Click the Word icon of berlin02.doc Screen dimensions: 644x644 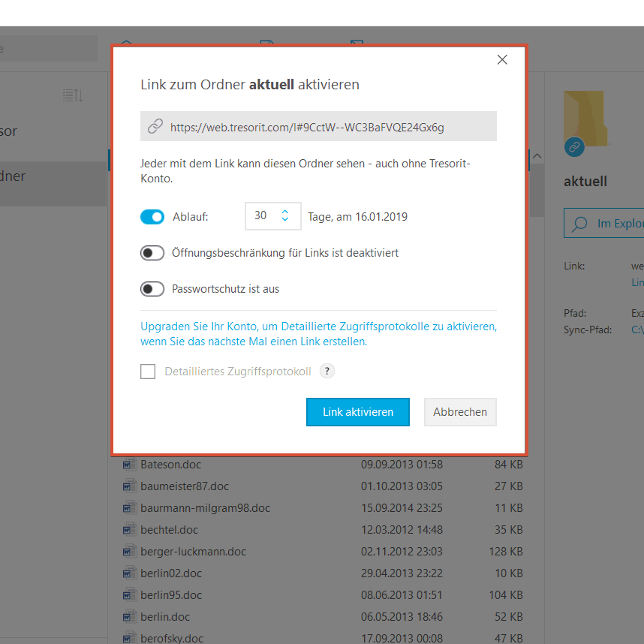tap(129, 573)
